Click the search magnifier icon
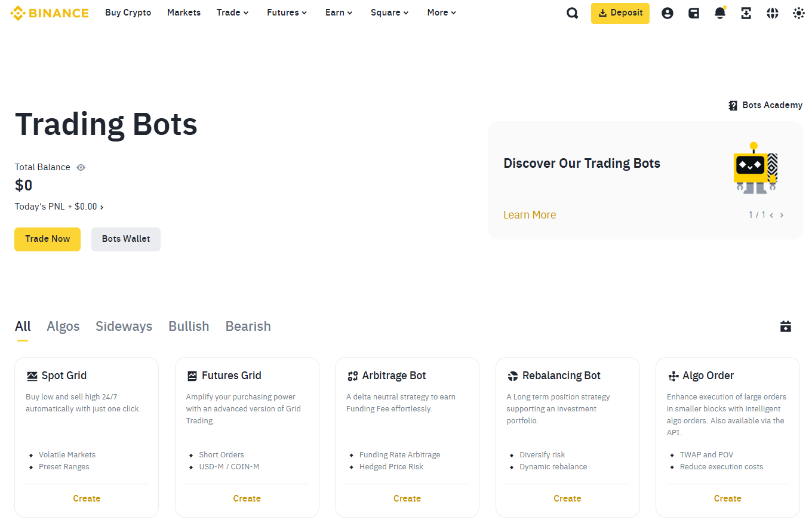 tap(572, 13)
